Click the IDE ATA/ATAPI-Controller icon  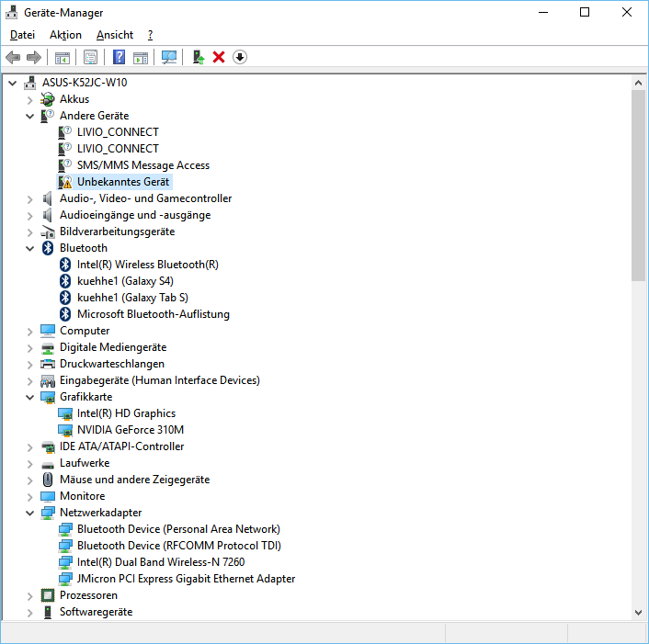point(48,446)
